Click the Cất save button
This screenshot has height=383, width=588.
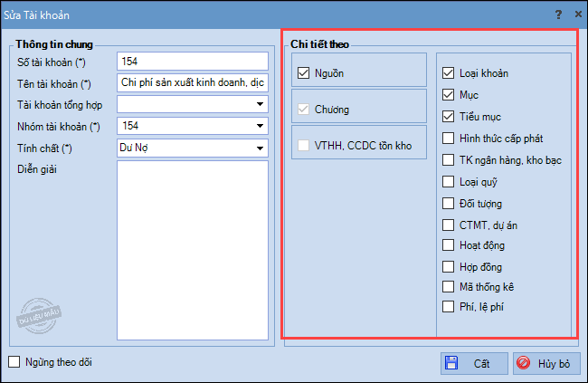pos(474,363)
